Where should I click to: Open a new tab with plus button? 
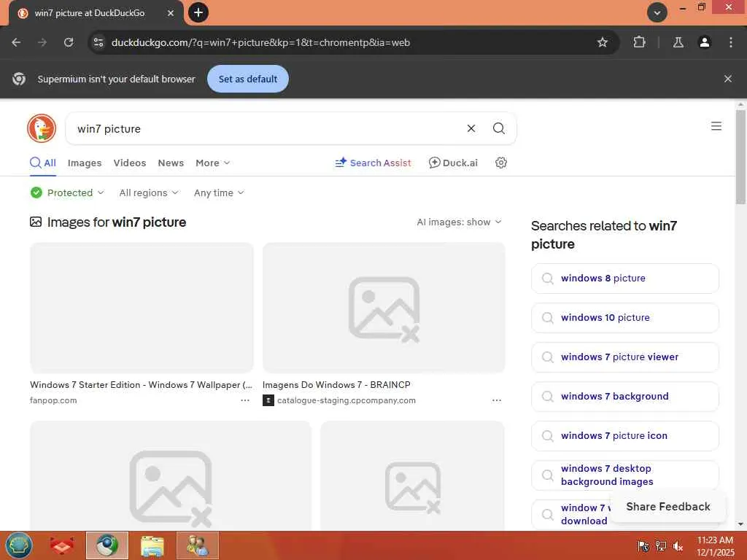[198, 13]
